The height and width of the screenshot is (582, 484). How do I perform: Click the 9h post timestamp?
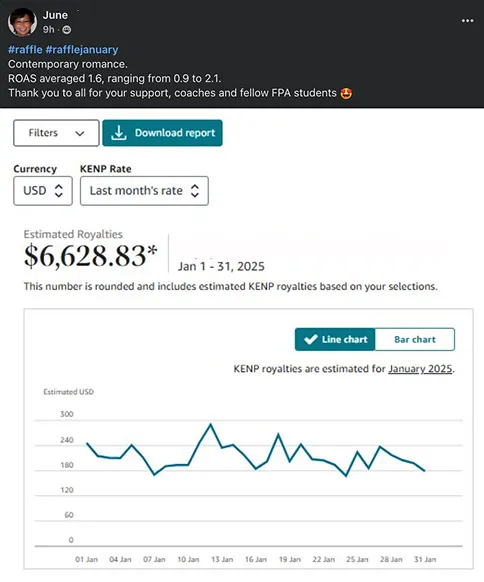click(49, 30)
